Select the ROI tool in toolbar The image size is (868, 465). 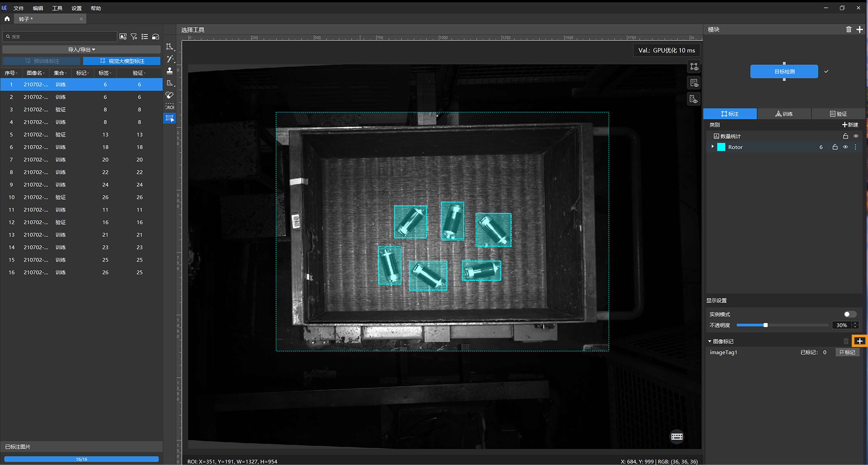click(x=170, y=107)
